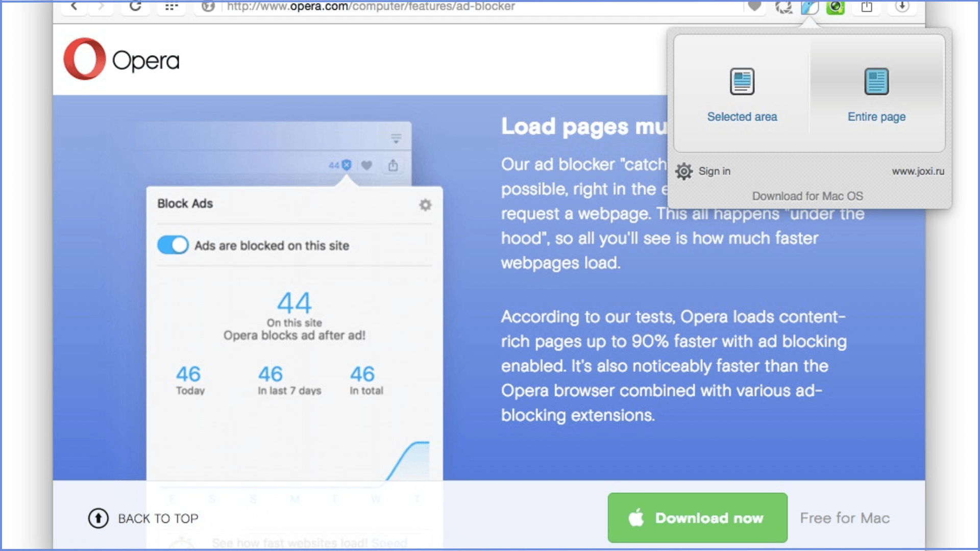This screenshot has height=551, width=980.
Task: Click the Opera logo
Action: coord(121,59)
